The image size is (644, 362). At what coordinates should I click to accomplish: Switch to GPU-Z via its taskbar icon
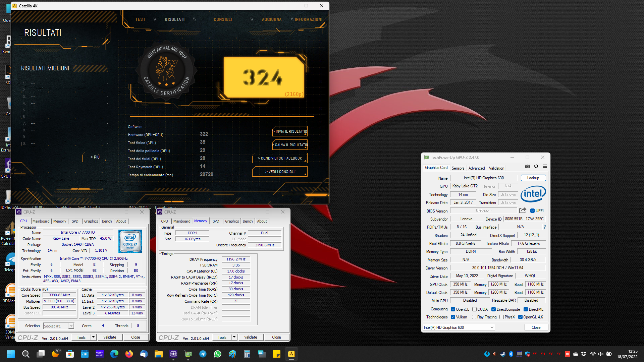188,354
